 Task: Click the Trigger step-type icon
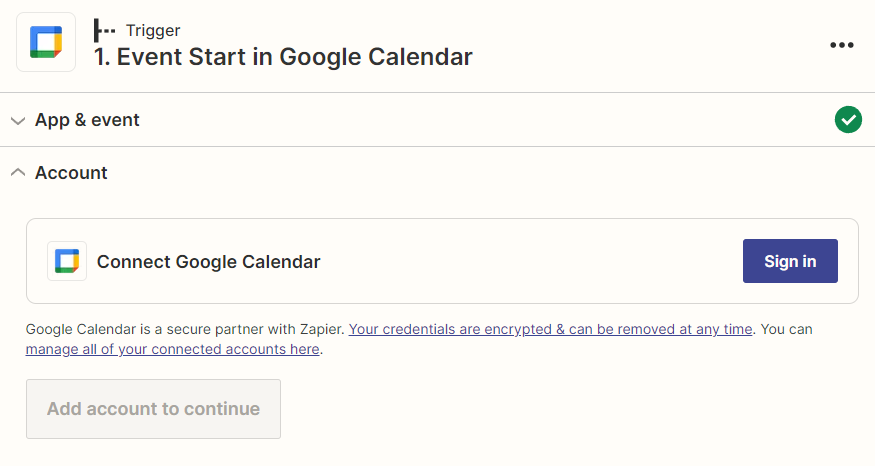tap(104, 30)
